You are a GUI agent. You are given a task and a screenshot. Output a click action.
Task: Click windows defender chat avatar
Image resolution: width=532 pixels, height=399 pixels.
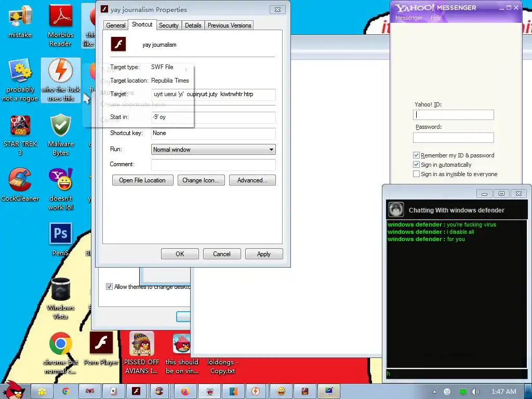click(x=396, y=210)
